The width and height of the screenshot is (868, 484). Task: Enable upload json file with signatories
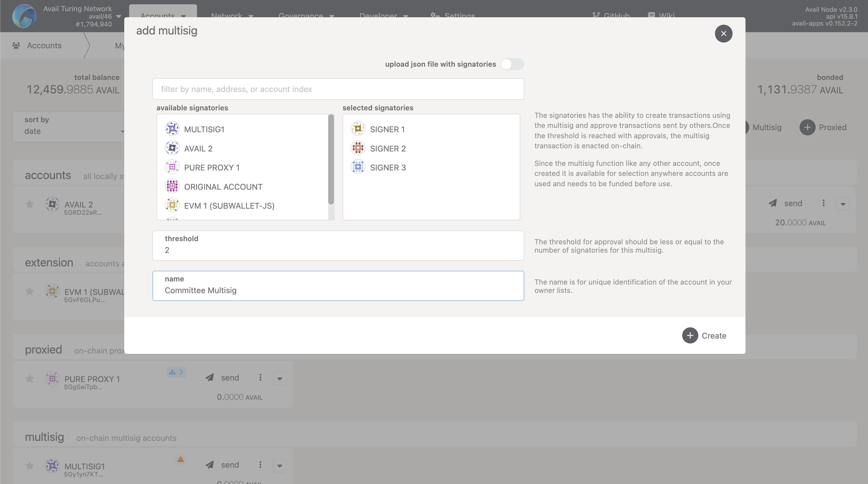tap(513, 64)
